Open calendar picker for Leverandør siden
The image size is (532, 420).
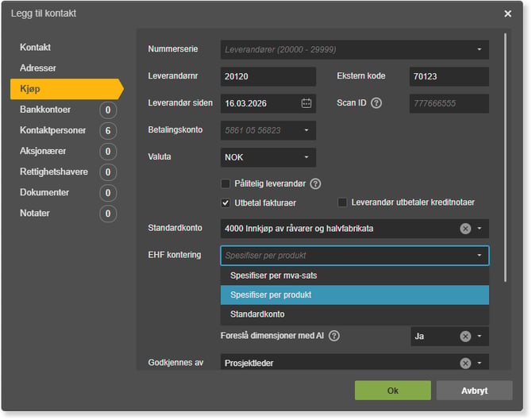tap(306, 103)
